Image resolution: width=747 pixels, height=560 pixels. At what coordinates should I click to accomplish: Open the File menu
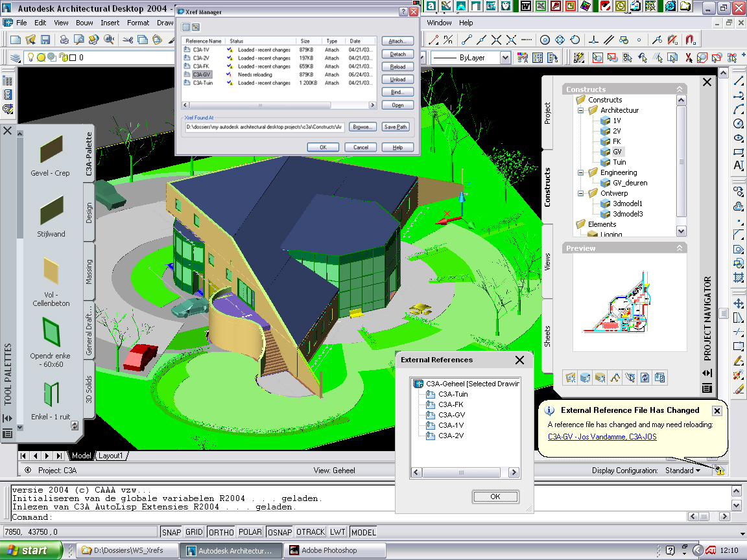coord(21,23)
